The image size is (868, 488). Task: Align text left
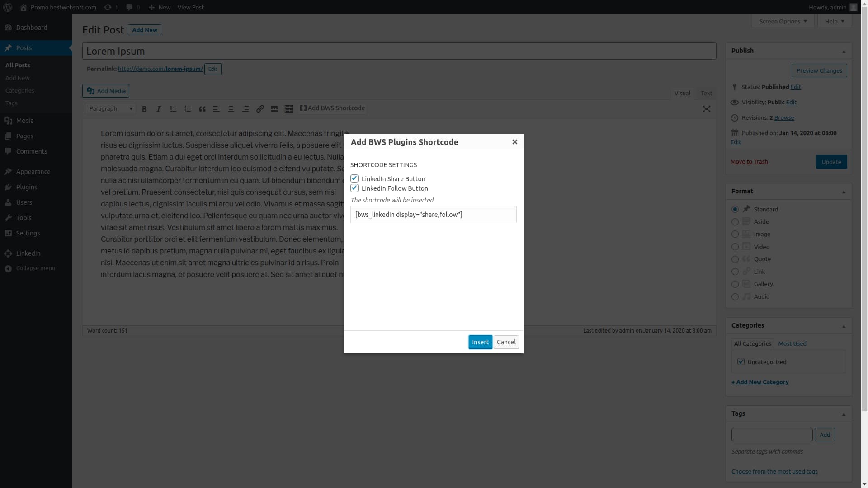pyautogui.click(x=217, y=109)
